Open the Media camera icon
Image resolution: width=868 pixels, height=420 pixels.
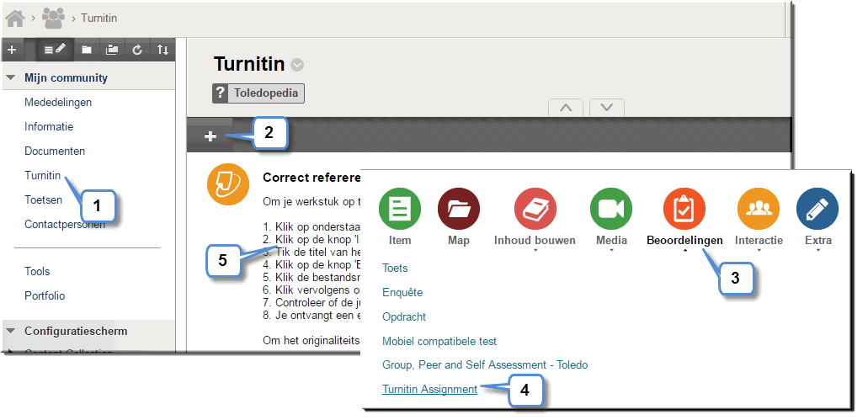tap(611, 210)
